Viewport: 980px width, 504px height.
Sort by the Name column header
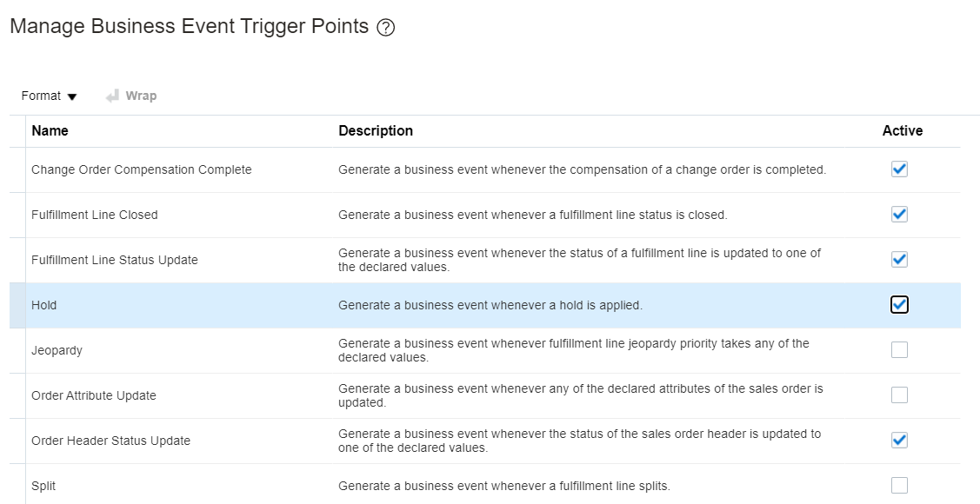click(50, 130)
